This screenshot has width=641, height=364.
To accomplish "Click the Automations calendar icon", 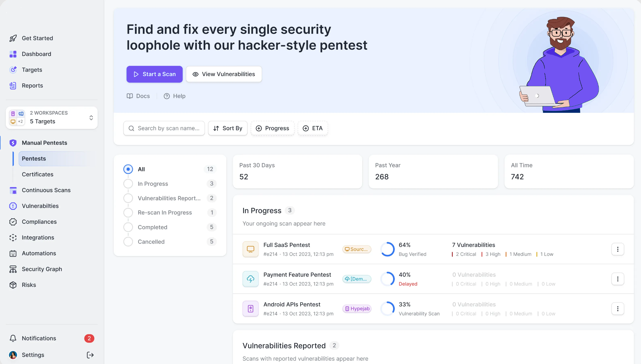I will 13,253.
